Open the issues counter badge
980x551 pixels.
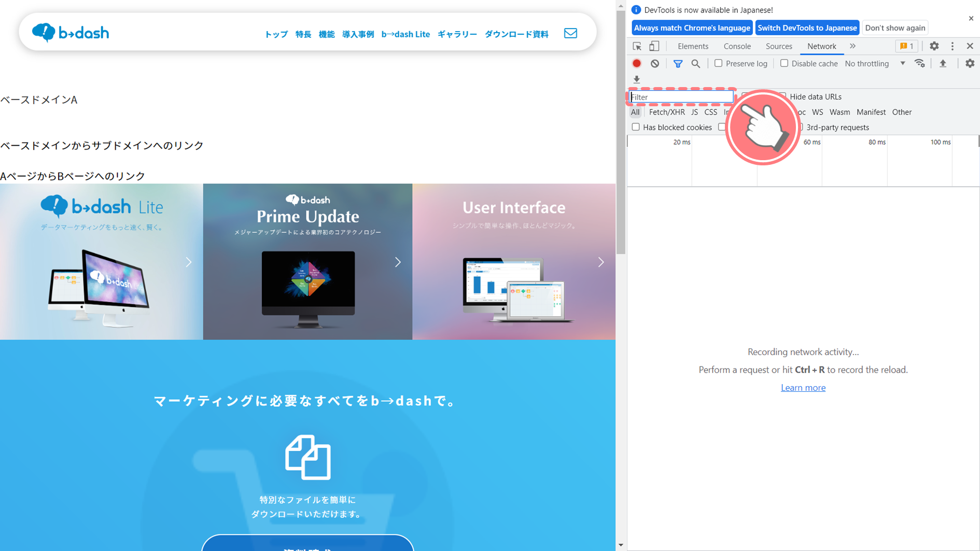pos(907,46)
